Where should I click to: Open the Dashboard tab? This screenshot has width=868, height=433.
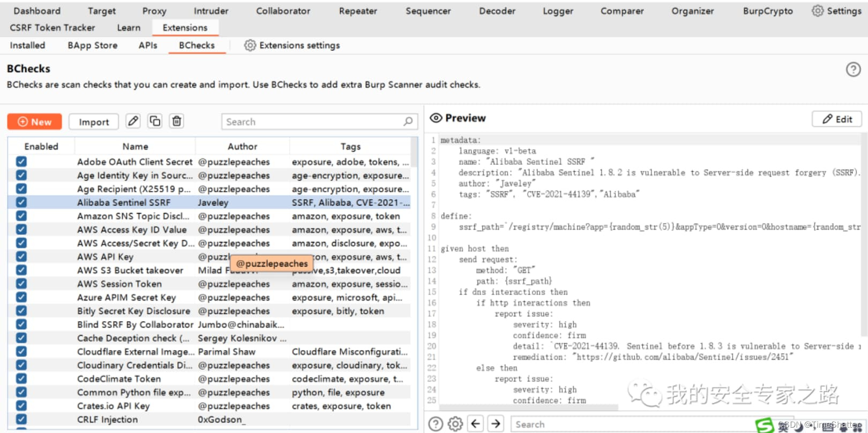37,11
